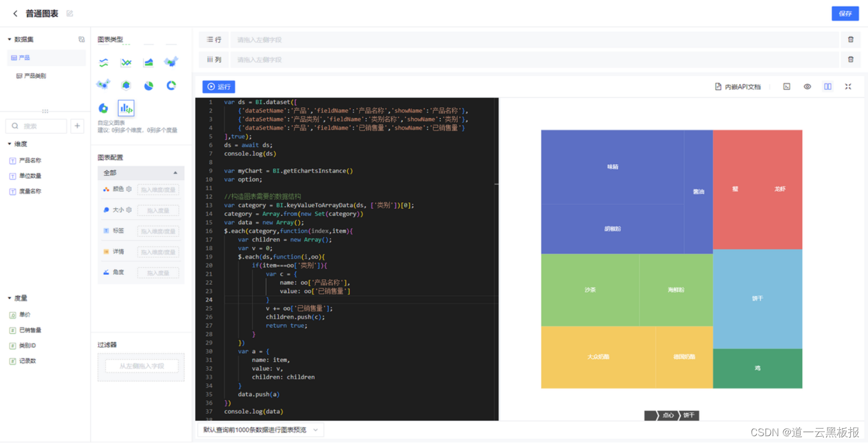
Task: Open the dataset relation icon next to 数据集
Action: (82, 39)
